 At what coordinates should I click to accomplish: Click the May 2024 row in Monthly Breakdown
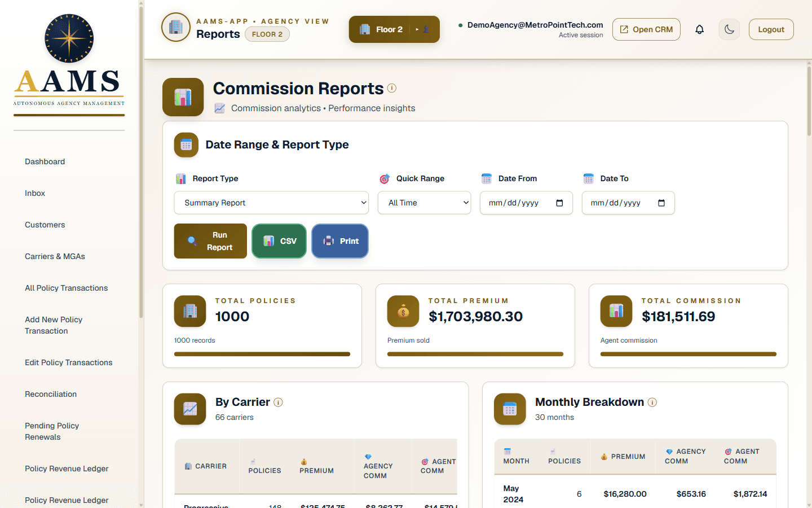(x=635, y=494)
